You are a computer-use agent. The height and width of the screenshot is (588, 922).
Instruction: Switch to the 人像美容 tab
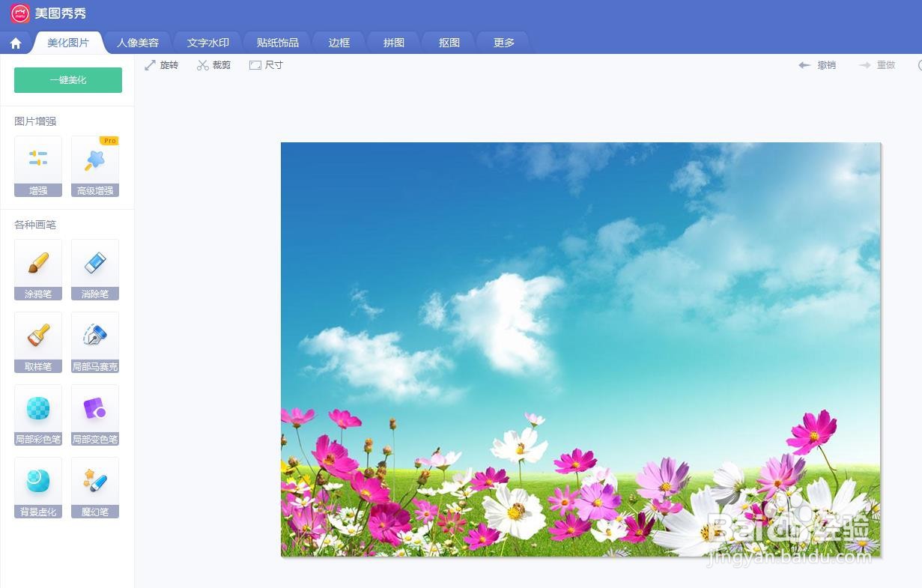tap(138, 43)
